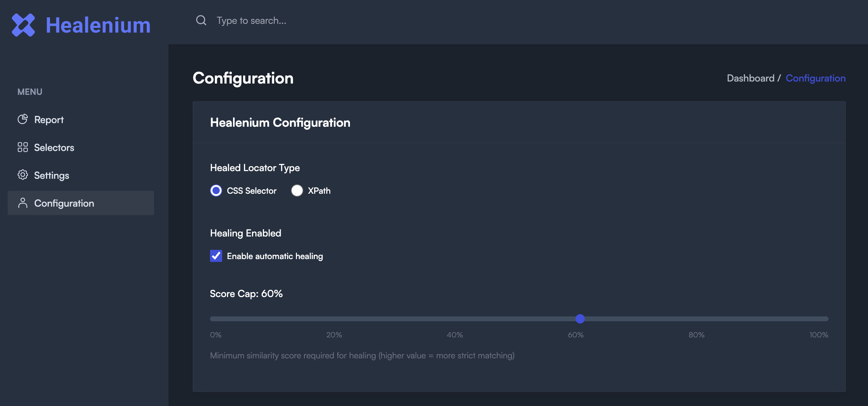Choose the XPath radio button

297,190
